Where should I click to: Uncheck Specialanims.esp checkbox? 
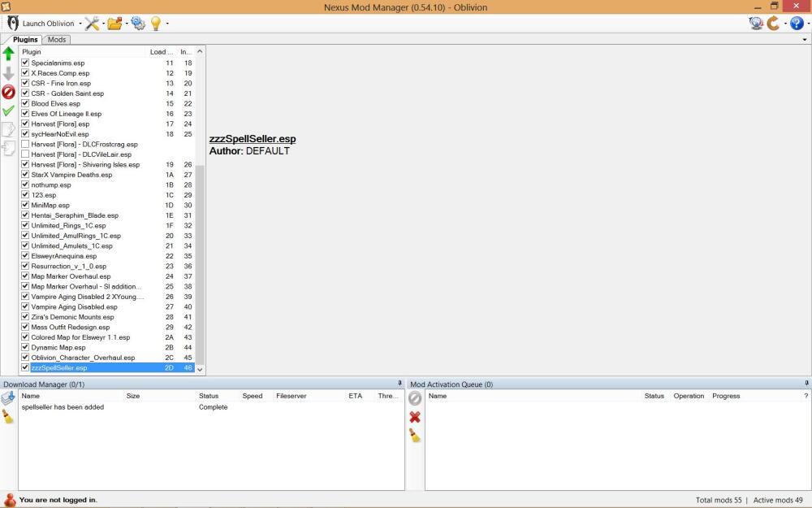(25, 63)
